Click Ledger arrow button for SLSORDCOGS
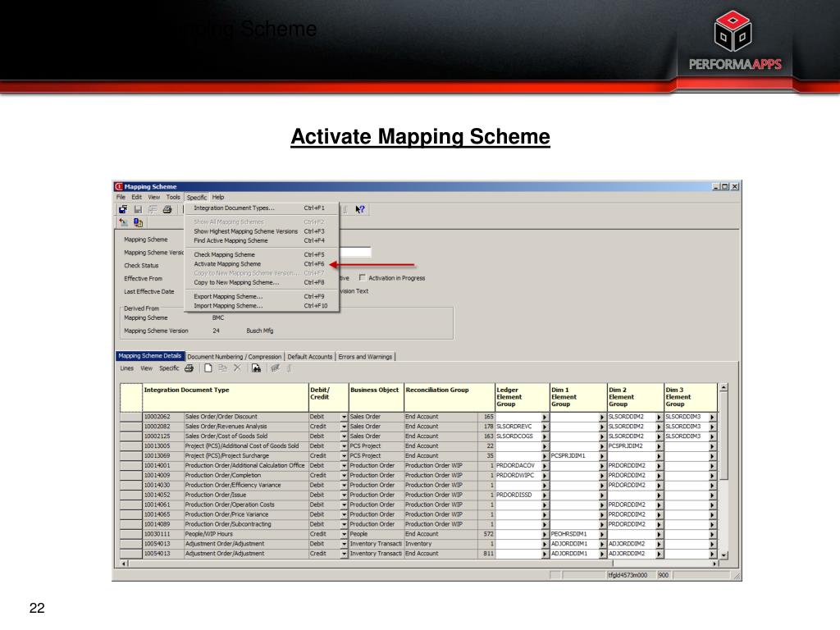The height and width of the screenshot is (630, 840). pos(545,437)
